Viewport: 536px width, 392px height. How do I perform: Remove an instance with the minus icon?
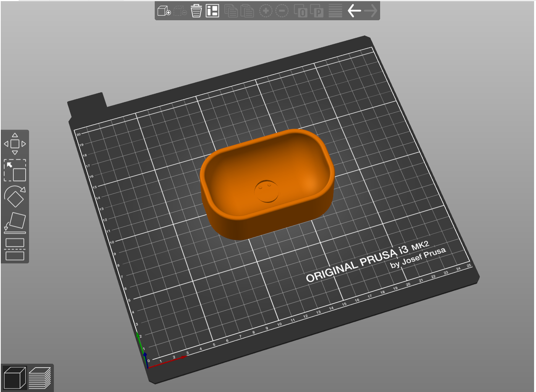282,11
